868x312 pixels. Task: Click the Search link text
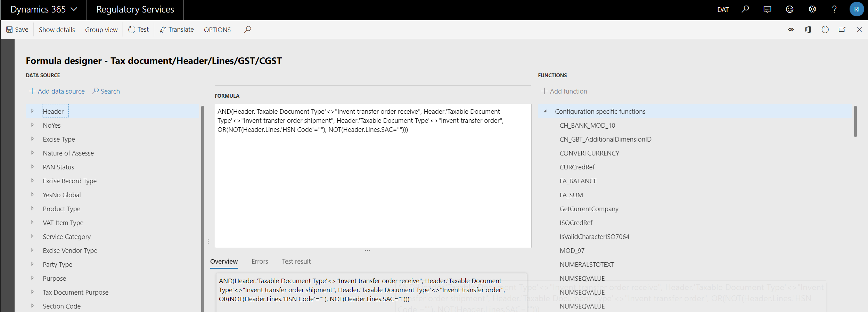click(x=110, y=91)
